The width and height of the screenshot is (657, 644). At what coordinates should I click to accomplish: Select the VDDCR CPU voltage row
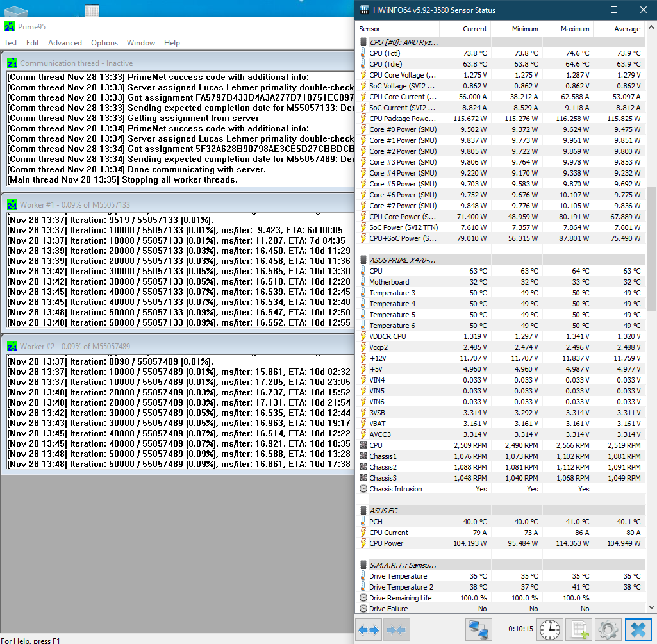point(501,336)
